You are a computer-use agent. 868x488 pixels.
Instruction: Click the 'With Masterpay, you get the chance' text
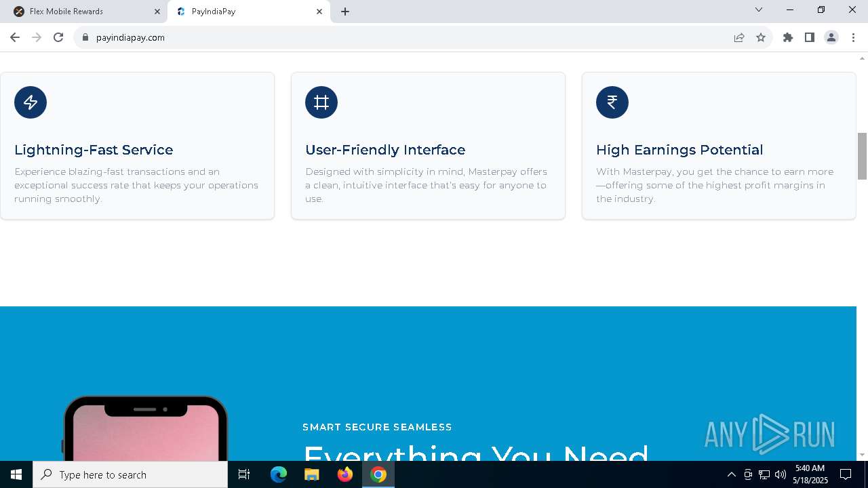[715, 185]
